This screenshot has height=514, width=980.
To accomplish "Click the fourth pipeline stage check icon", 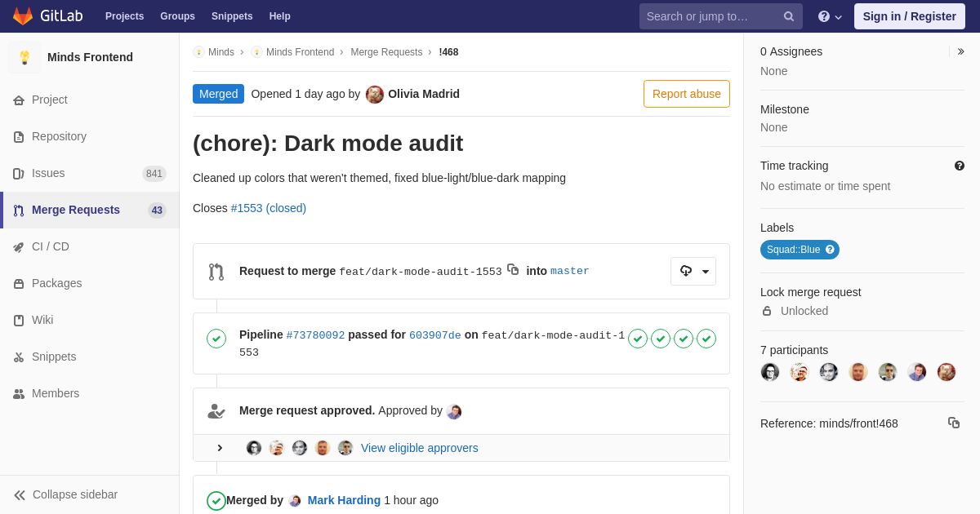I will tap(706, 339).
